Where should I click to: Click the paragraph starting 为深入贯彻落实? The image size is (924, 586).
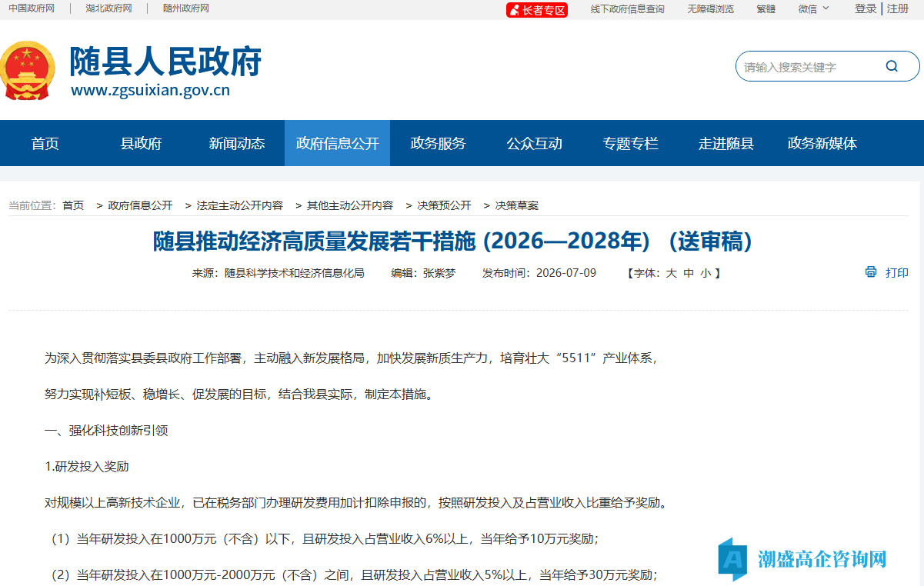pyautogui.click(x=352, y=358)
